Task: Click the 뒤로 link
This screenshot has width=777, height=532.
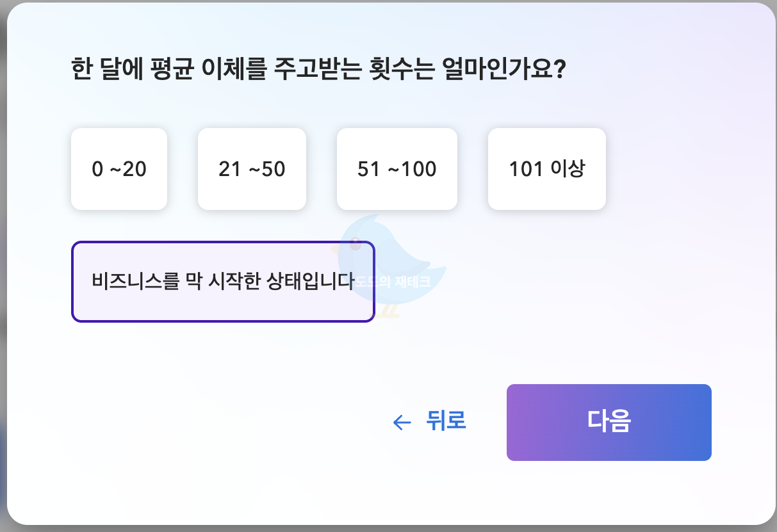Action: click(x=446, y=423)
